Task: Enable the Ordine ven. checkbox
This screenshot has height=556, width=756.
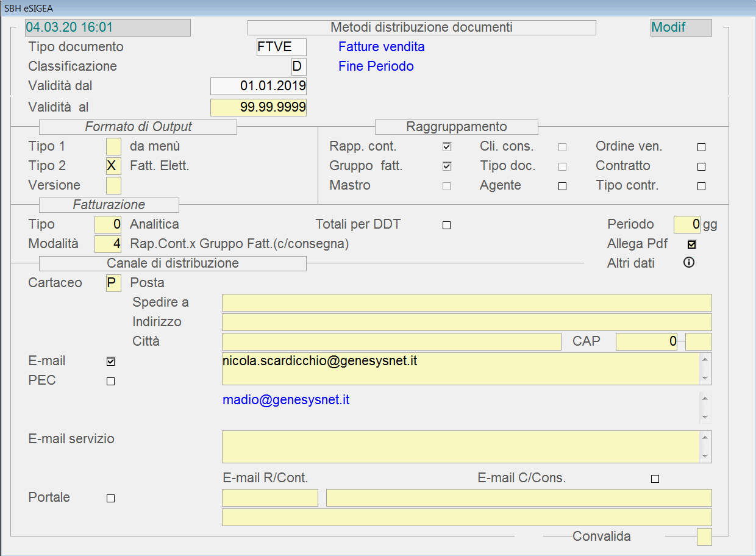Action: [x=701, y=148]
